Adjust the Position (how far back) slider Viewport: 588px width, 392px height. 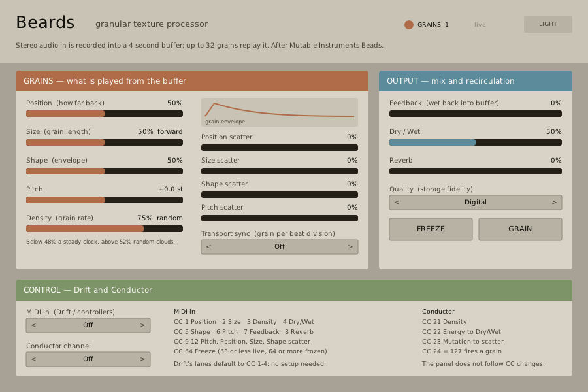tap(105, 114)
